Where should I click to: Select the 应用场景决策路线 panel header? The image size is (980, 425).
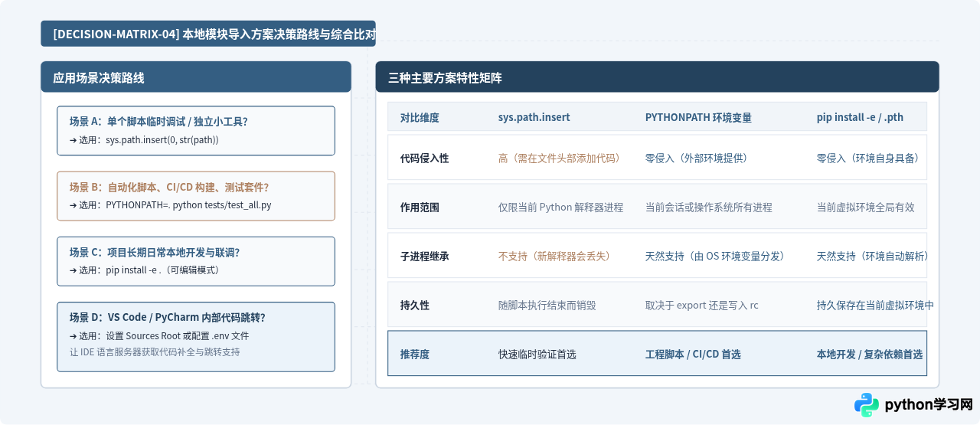[x=196, y=77]
